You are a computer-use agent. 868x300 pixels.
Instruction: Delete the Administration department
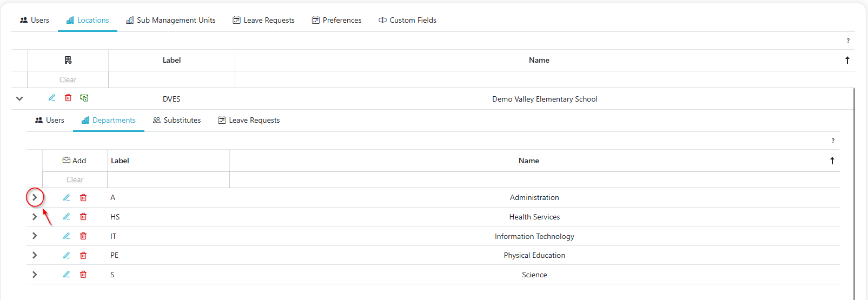[83, 198]
